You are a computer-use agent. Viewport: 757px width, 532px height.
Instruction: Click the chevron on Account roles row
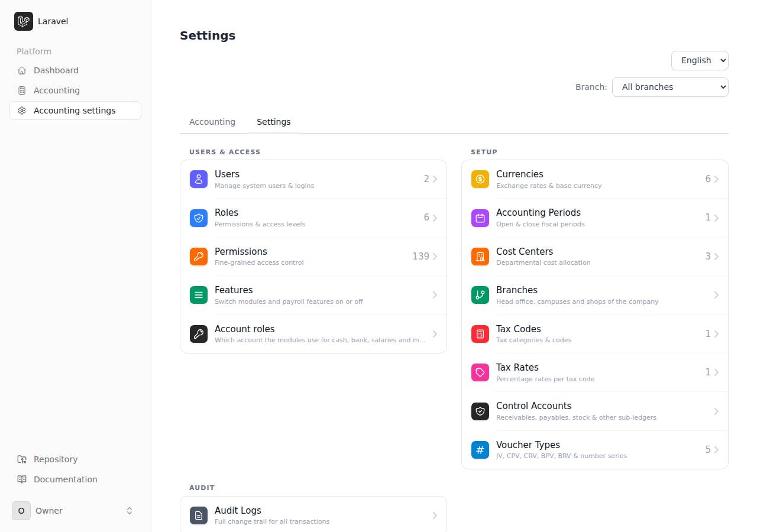coord(435,334)
